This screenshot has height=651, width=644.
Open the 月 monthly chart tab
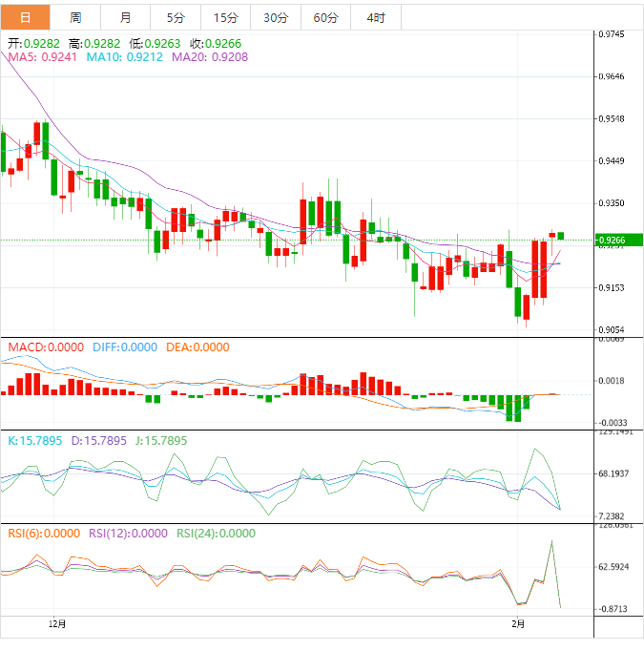point(126,17)
